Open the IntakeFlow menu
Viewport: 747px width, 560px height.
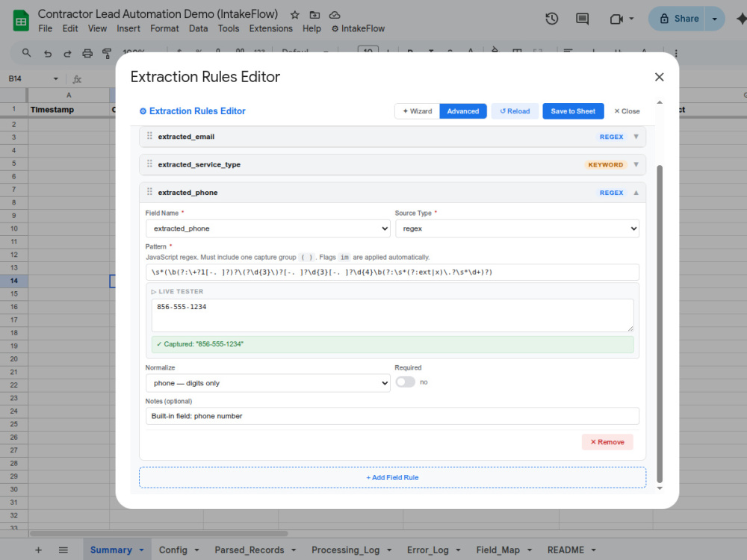(359, 28)
